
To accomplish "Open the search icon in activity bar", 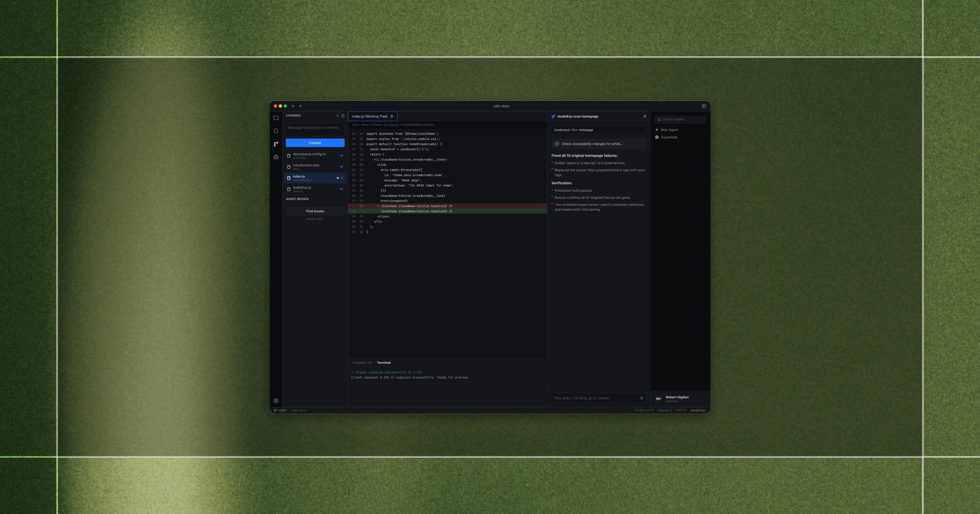I will click(276, 131).
